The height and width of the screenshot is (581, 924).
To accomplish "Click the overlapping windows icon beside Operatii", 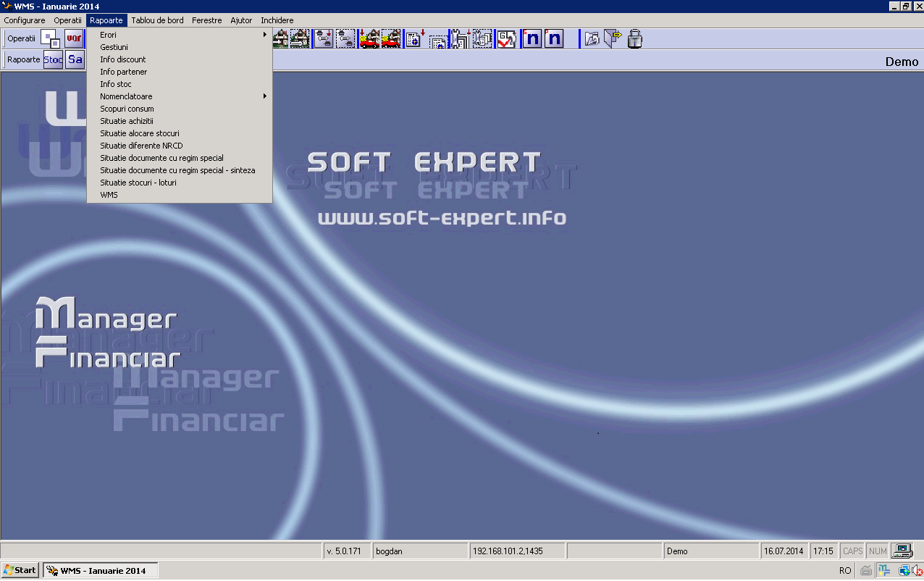I will 51,38.
